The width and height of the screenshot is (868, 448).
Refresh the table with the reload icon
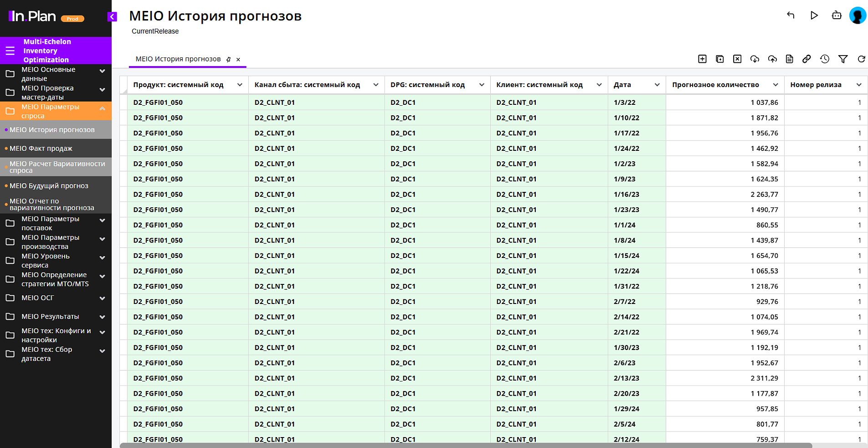point(861,59)
